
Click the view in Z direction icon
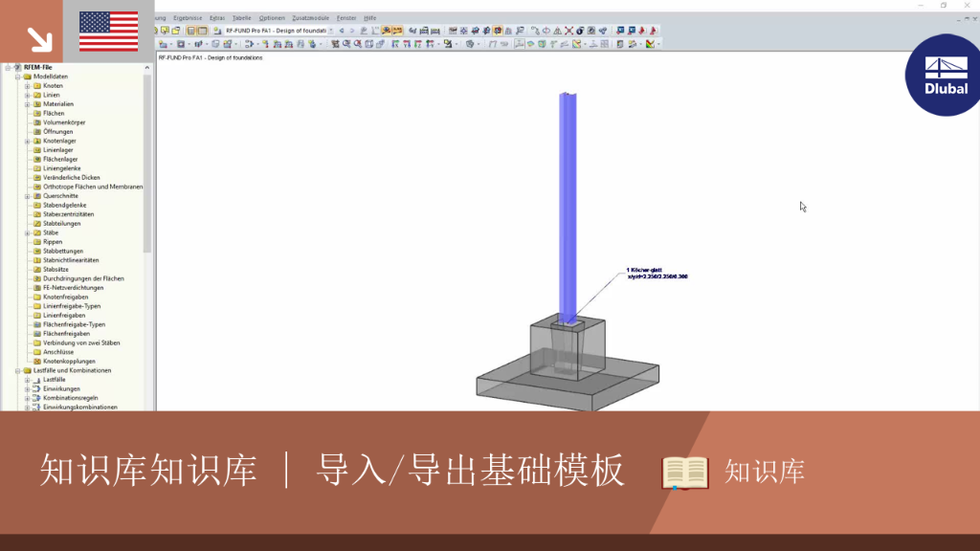pyautogui.click(x=418, y=44)
